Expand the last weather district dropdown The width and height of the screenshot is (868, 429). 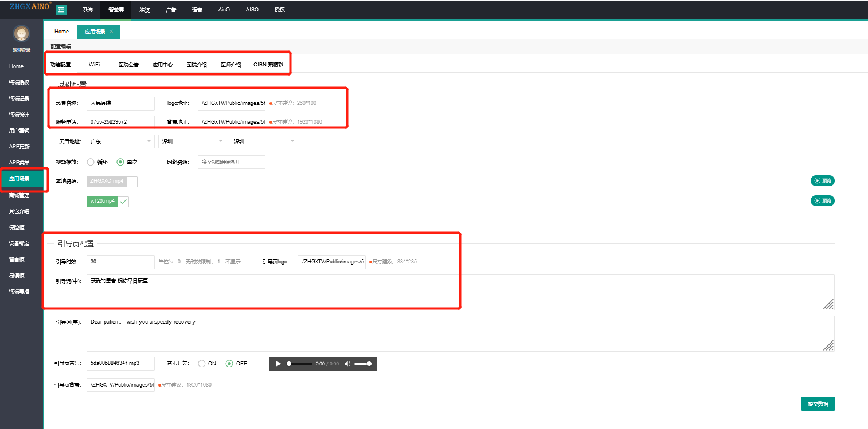coord(264,141)
